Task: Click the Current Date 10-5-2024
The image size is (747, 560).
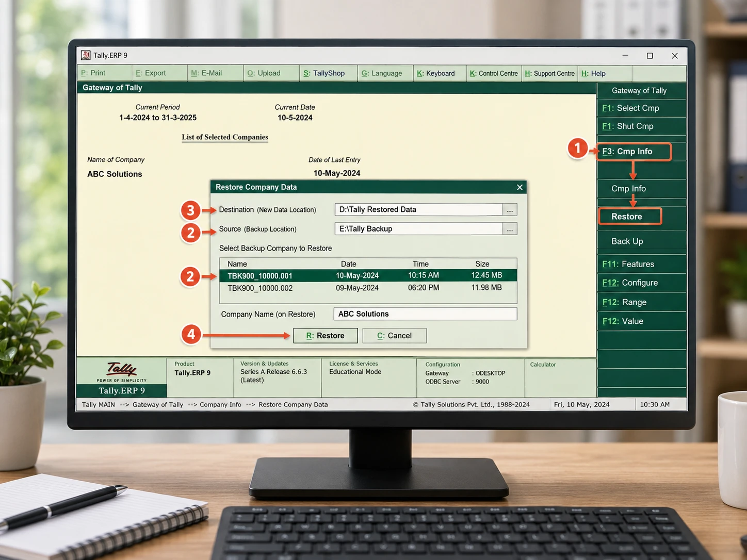Action: pyautogui.click(x=295, y=118)
